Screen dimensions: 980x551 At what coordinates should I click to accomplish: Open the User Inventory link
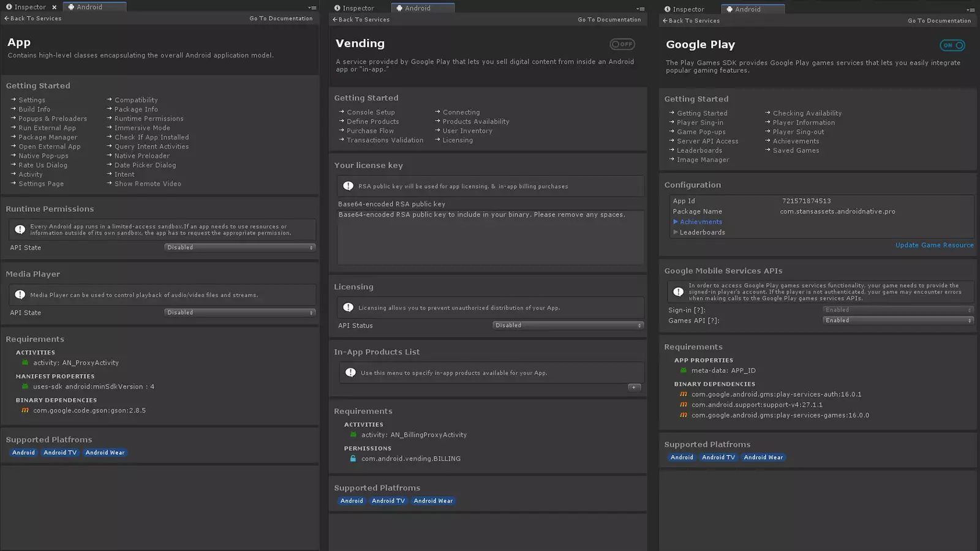467,131
